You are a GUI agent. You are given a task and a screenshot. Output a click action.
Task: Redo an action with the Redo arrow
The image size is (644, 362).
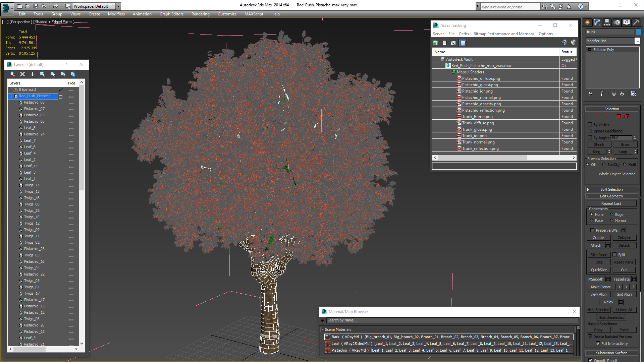pos(55,6)
